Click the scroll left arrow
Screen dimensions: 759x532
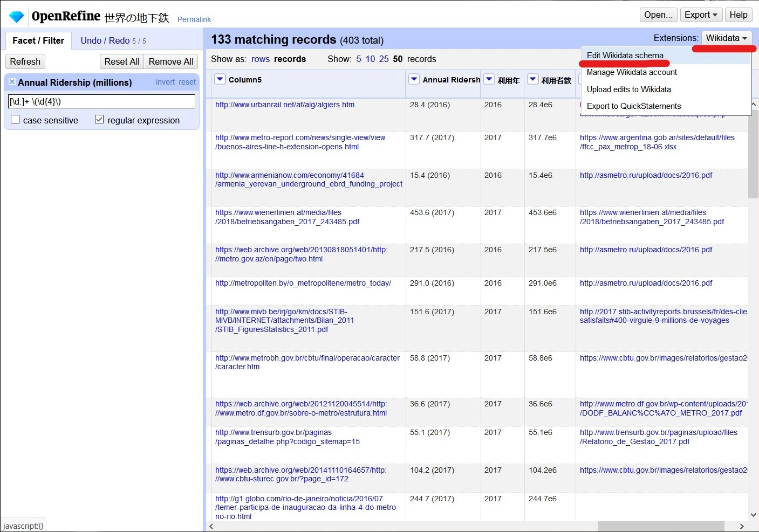pyautogui.click(x=211, y=526)
